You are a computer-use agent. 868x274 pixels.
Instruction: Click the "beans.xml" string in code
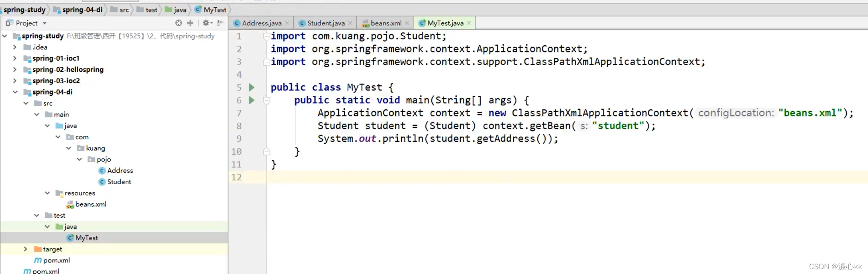tap(810, 113)
